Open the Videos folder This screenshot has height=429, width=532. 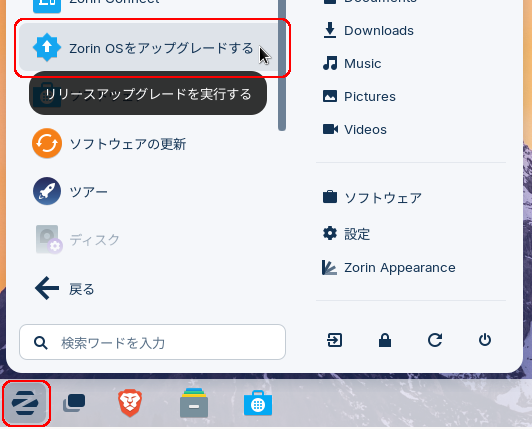[x=411, y=129]
